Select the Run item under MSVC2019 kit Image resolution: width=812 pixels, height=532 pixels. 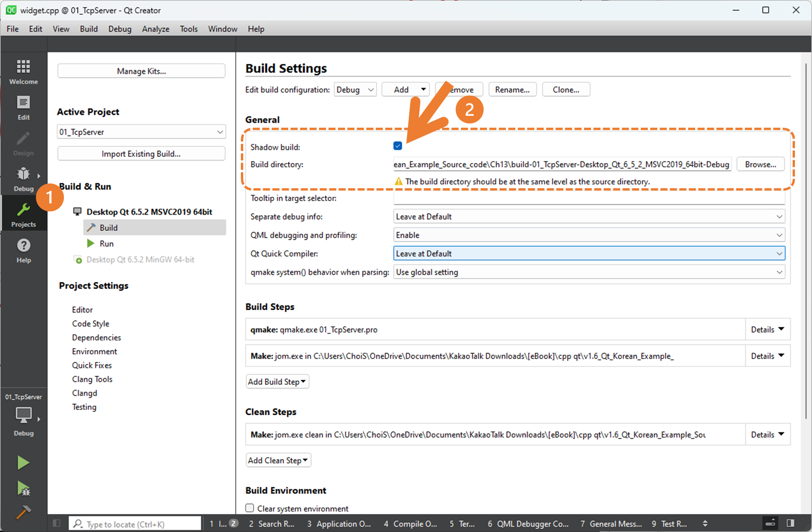click(x=106, y=244)
